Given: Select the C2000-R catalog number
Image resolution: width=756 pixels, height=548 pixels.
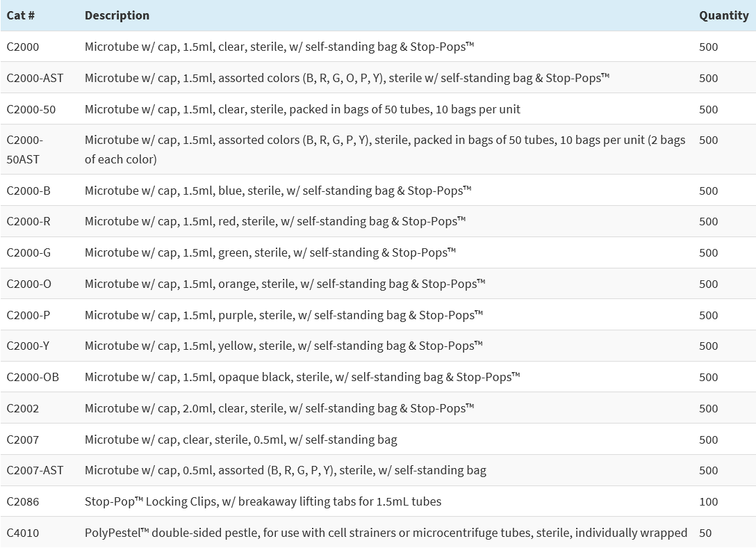Looking at the screenshot, I should click(x=28, y=221).
